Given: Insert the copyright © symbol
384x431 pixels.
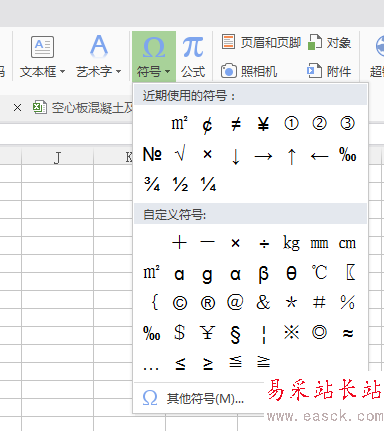Looking at the screenshot, I should pyautogui.click(x=180, y=303).
